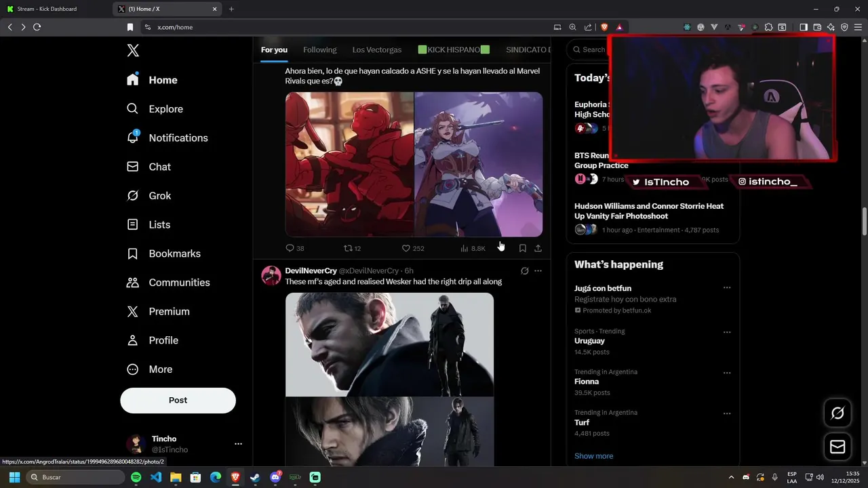Toggle the browser sidebar panel
This screenshot has width=868, height=488.
tap(804, 27)
